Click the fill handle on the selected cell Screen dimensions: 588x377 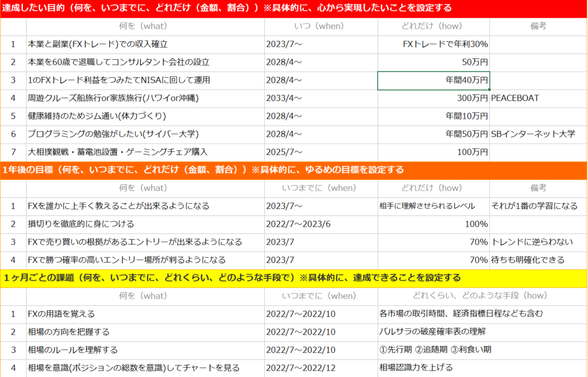click(x=489, y=90)
